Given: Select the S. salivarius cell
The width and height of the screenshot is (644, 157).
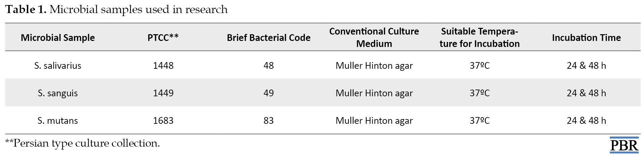Looking at the screenshot, I should (58, 65).
